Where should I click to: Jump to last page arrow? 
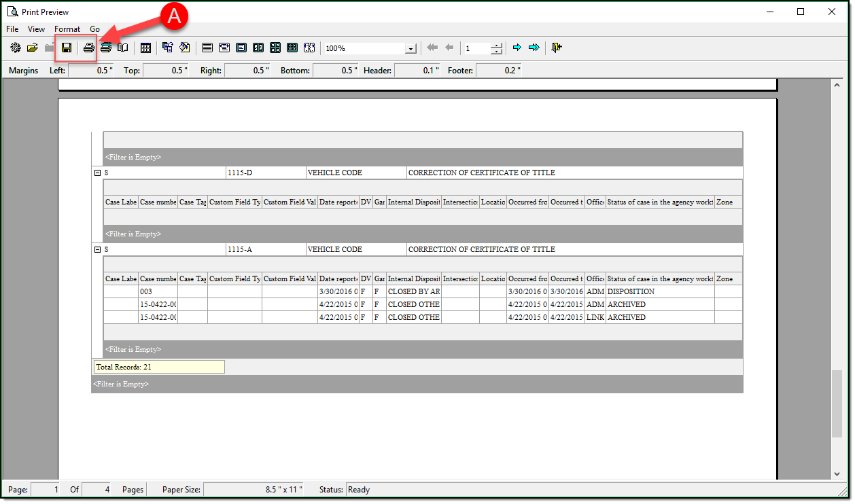coord(534,48)
